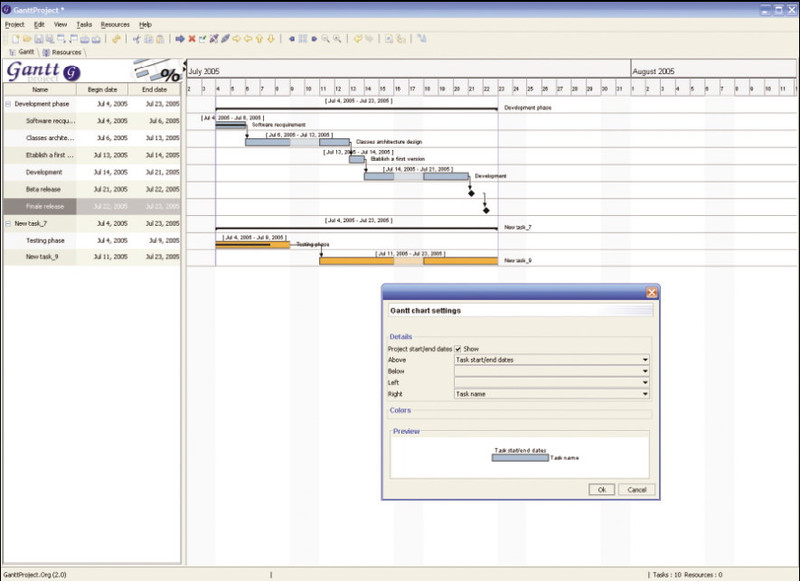Screen dimensions: 800x581
Task: Click the Zoom out magnifier icon
Action: click(325, 39)
